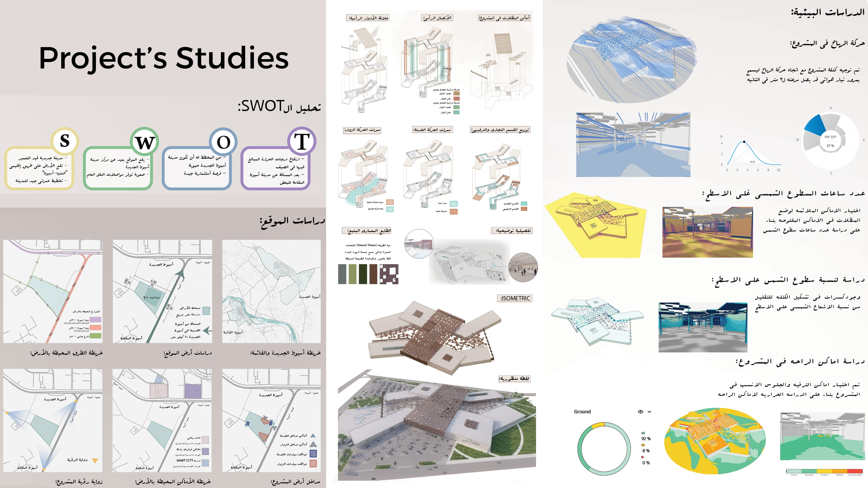Click the circular facade detail callout image
The image size is (868, 488).
(419, 244)
